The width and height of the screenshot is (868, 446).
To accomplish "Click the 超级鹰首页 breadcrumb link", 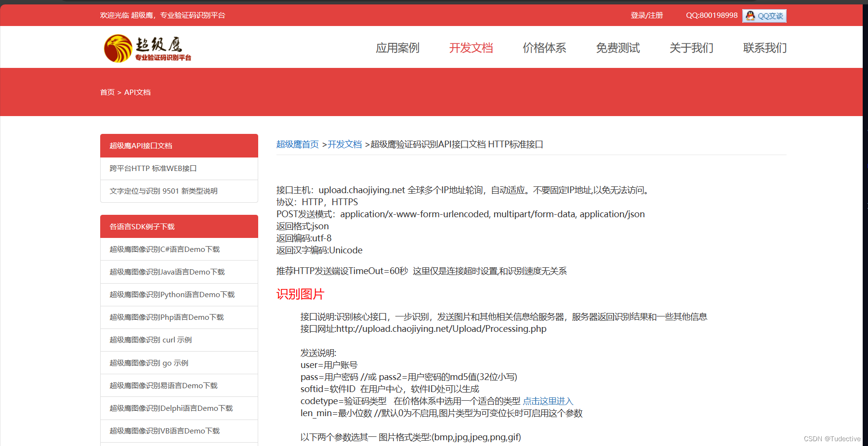I will click(298, 144).
